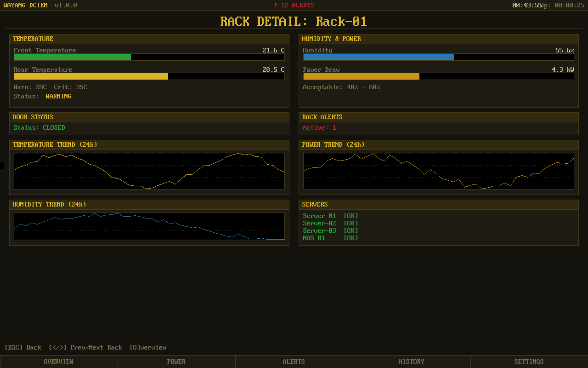
Task: Click the Prev/Next Rack shortcut
Action: tap(85, 347)
